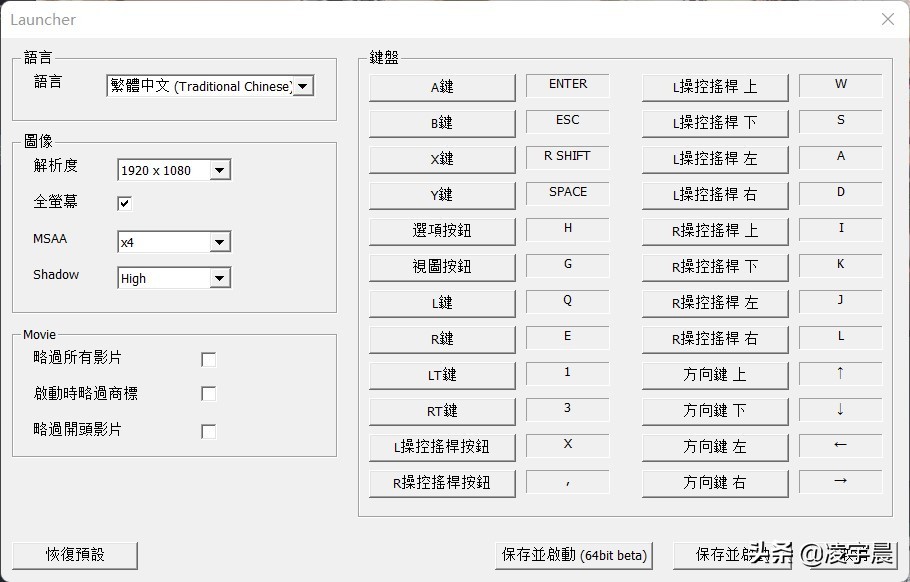
Task: Rebind the B鍵 button
Action: 442,123
